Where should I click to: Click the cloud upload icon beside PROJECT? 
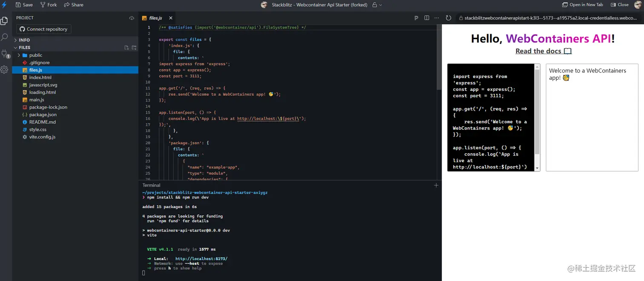(132, 18)
